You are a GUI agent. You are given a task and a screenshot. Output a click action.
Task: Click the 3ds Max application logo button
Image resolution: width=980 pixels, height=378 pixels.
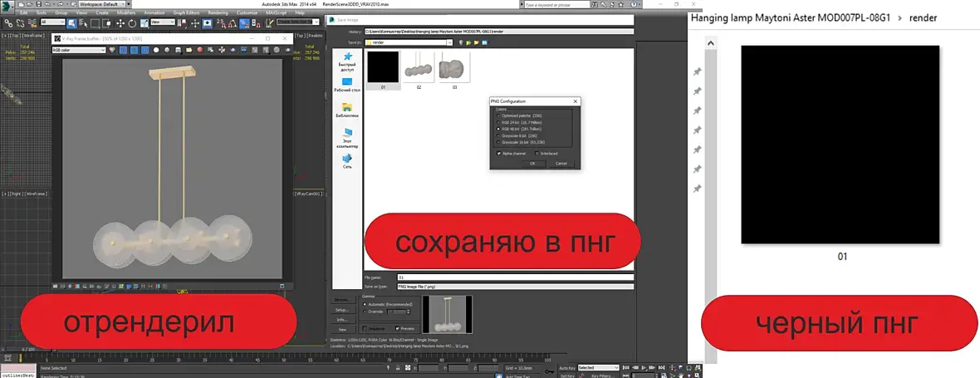(7, 7)
